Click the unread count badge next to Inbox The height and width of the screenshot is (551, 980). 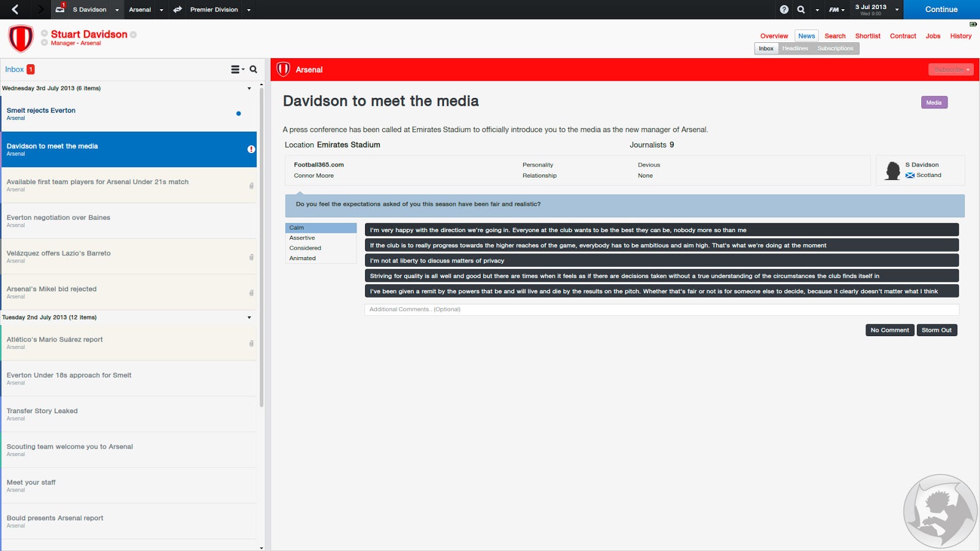point(31,69)
